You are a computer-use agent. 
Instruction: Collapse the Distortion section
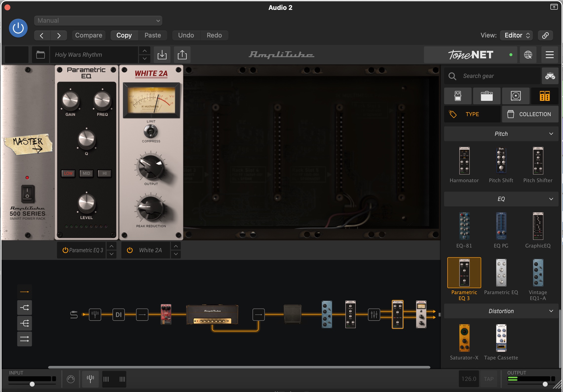point(501,311)
